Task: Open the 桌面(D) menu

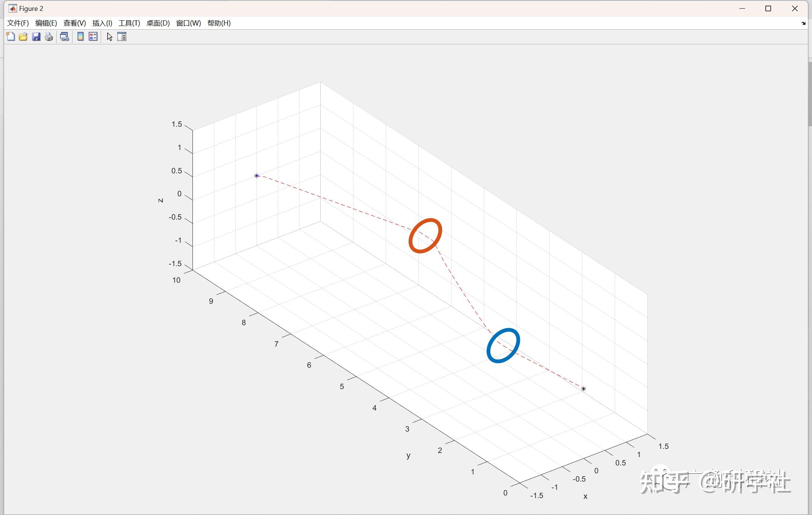Action: [158, 23]
